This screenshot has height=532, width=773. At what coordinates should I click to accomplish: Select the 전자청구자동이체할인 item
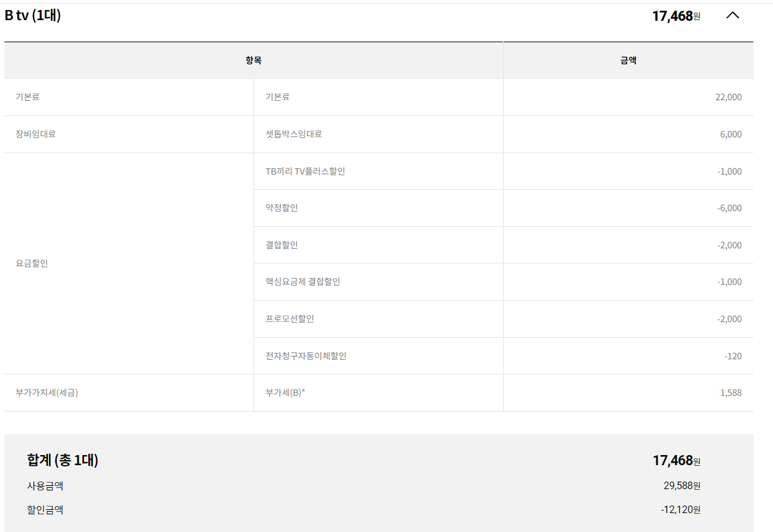[306, 356]
